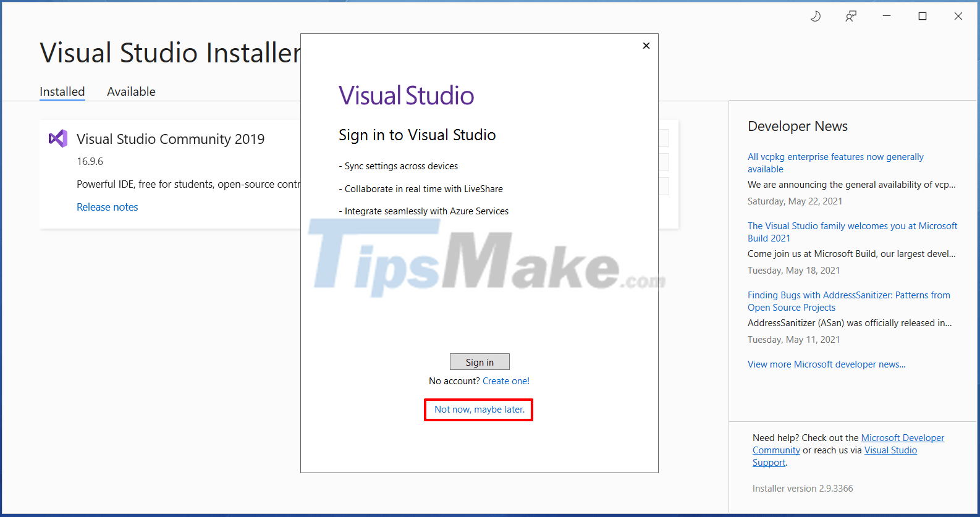Open the Release notes link

(108, 207)
